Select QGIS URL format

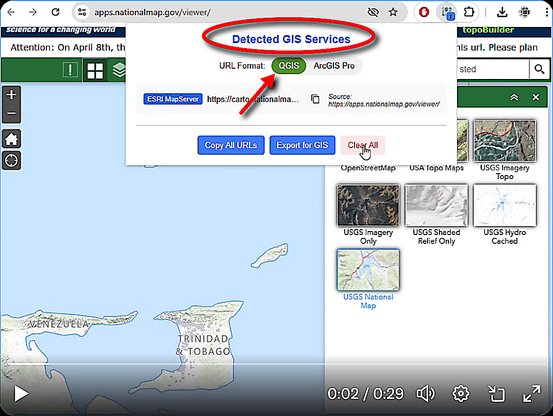point(288,66)
